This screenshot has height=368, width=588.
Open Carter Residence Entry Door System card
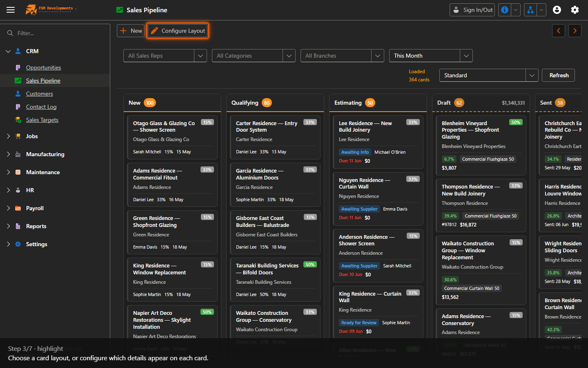(275, 137)
